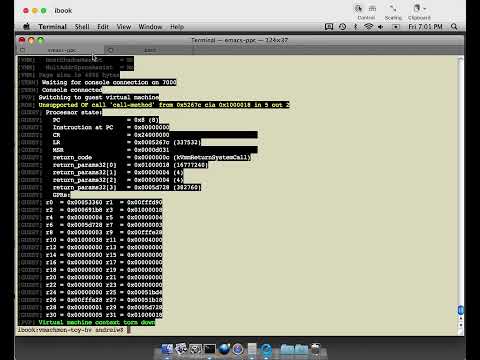
Task: Toggle the Scaling toolbar icon
Action: tap(393, 8)
